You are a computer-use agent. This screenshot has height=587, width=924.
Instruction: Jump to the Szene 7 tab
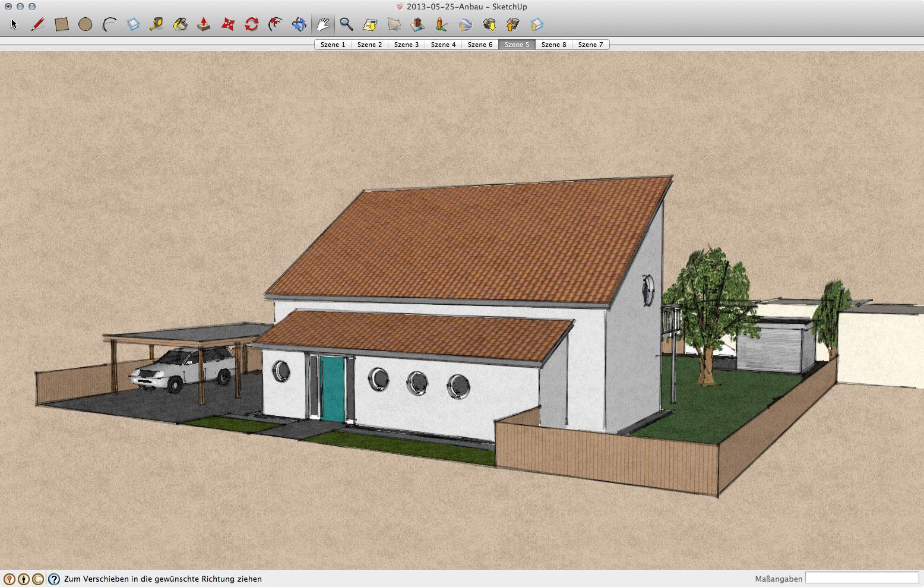tap(590, 45)
